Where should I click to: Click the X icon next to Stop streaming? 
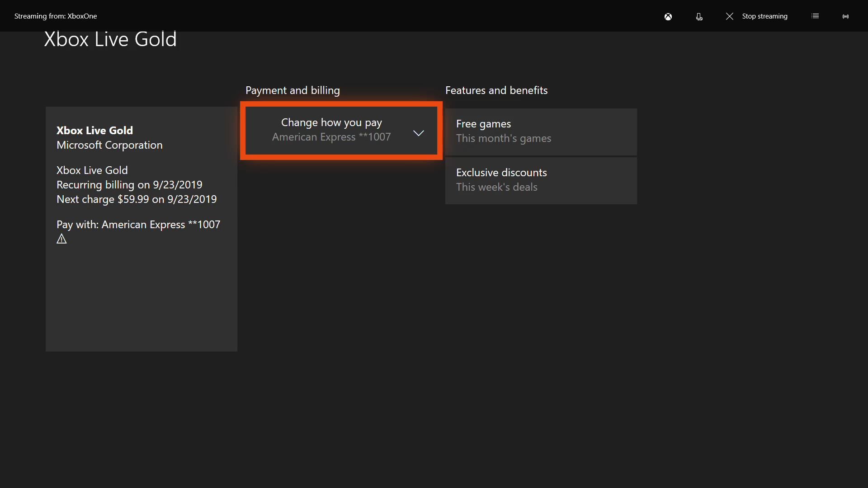pos(729,16)
